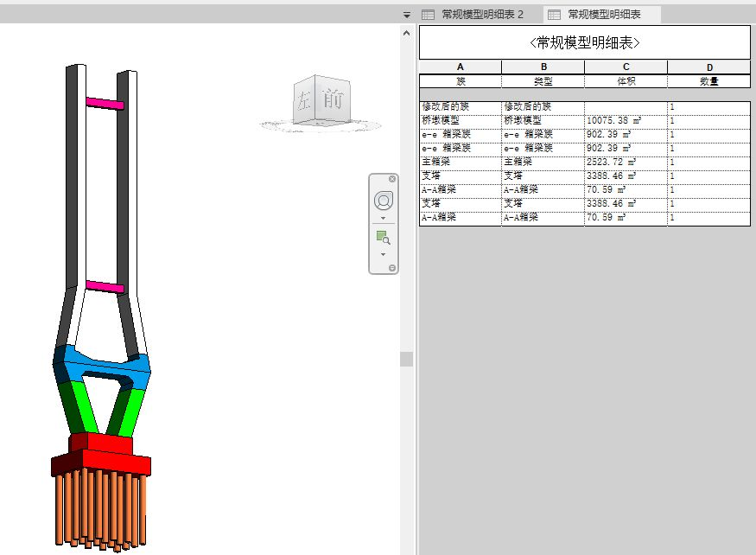756x555 pixels.
Task: Select column letter header C
Action: 626,67
